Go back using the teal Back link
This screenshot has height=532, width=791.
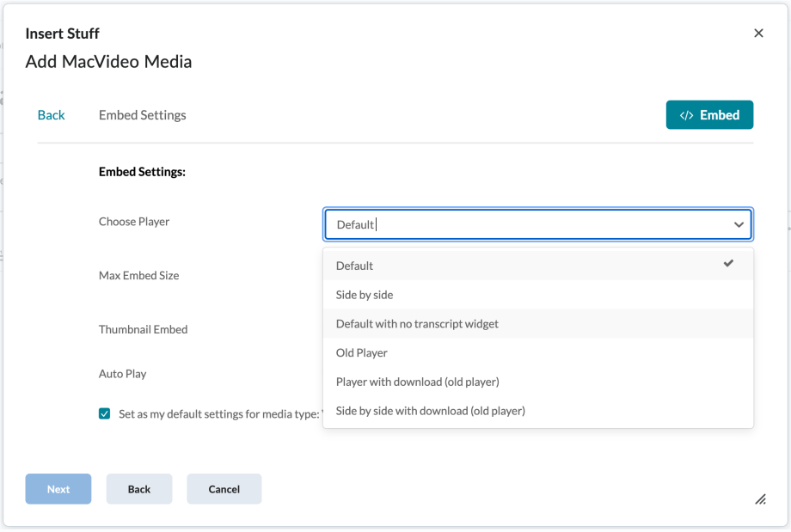(x=51, y=115)
